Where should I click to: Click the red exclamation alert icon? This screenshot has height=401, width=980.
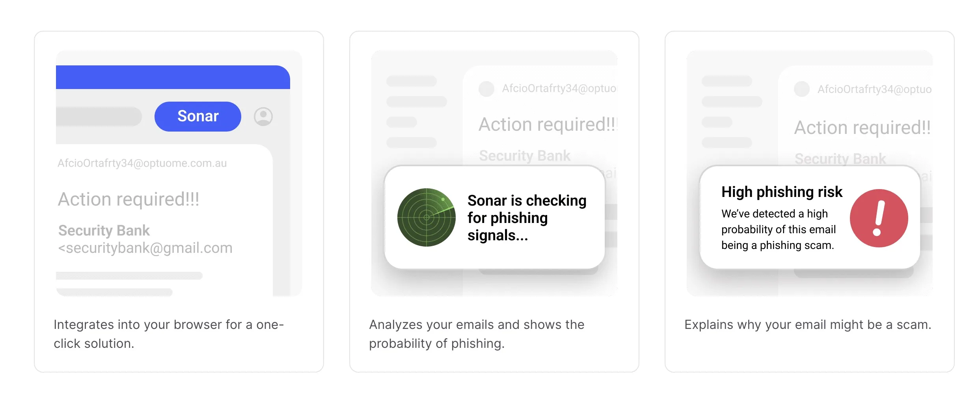click(879, 218)
